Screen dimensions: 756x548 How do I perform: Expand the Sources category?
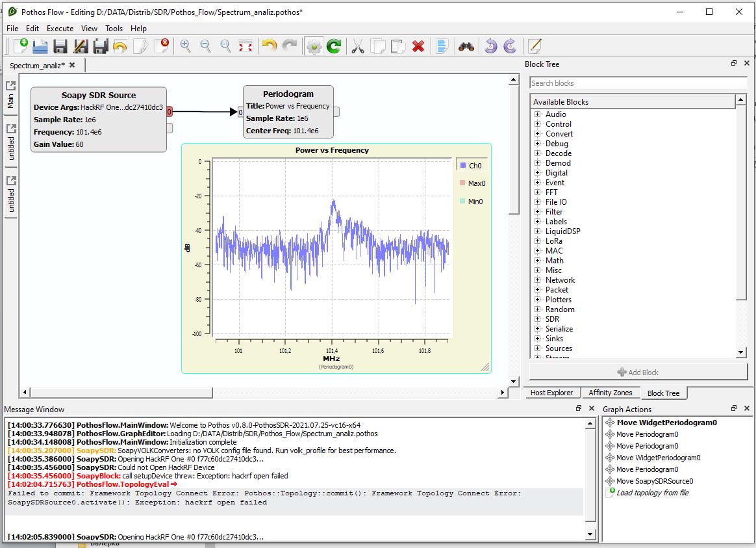tap(538, 348)
